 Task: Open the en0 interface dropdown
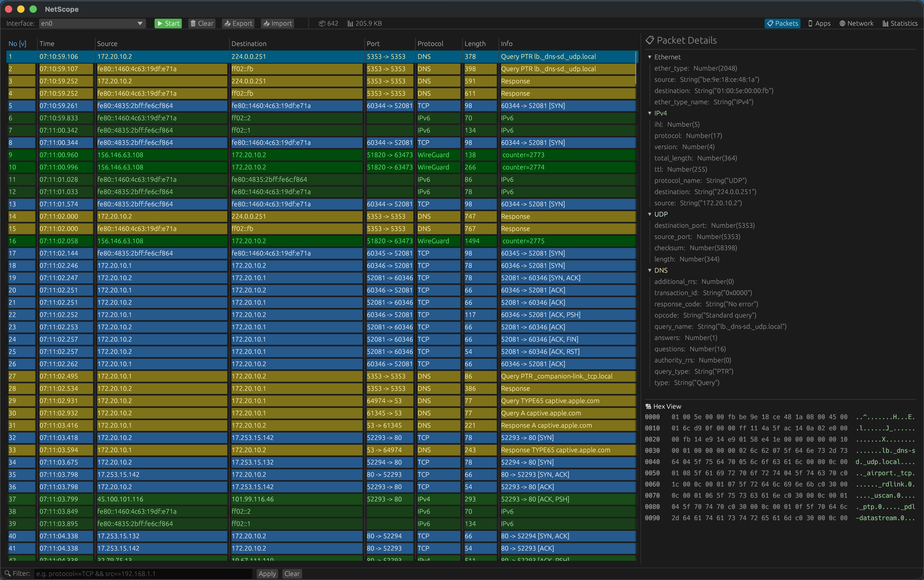coord(92,24)
